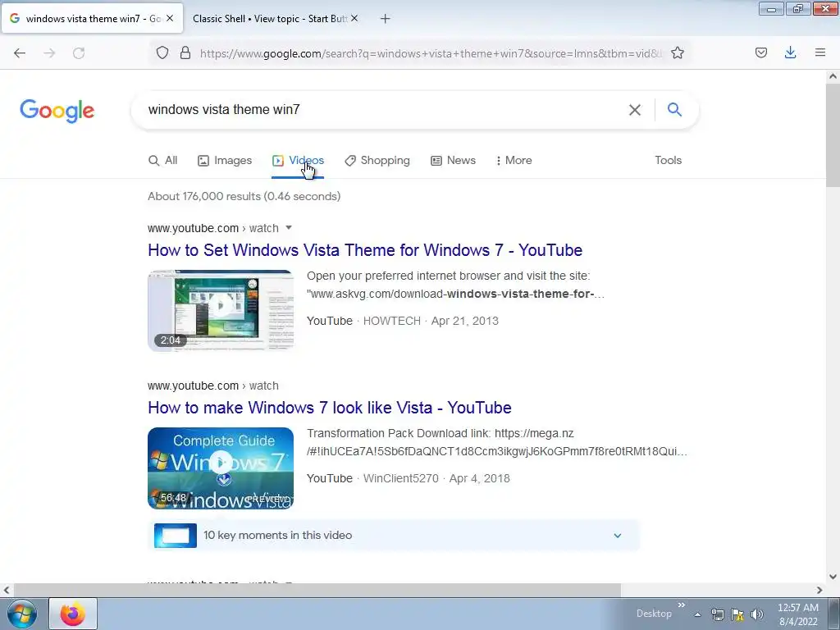Open the Firefox hamburger application menu

[x=820, y=52]
